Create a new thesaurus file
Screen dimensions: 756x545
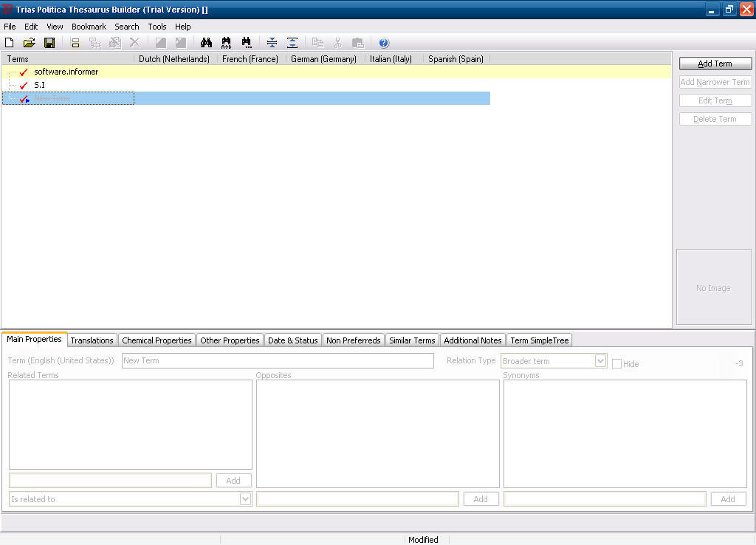10,42
